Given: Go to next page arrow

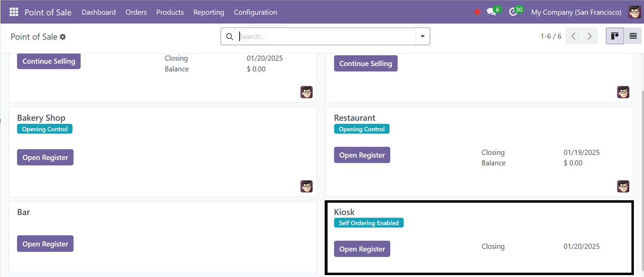Looking at the screenshot, I should click(589, 36).
